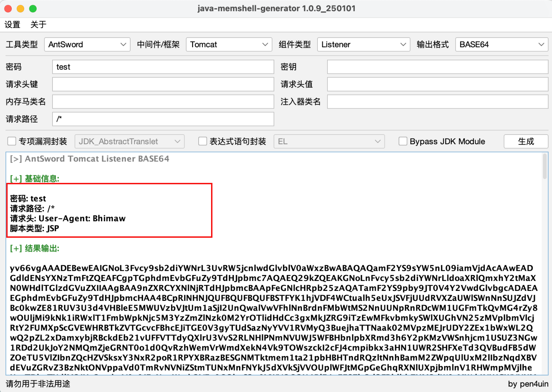552x392 pixels.
Task: Open the 工具类型 AntSword dropdown
Action: click(87, 45)
